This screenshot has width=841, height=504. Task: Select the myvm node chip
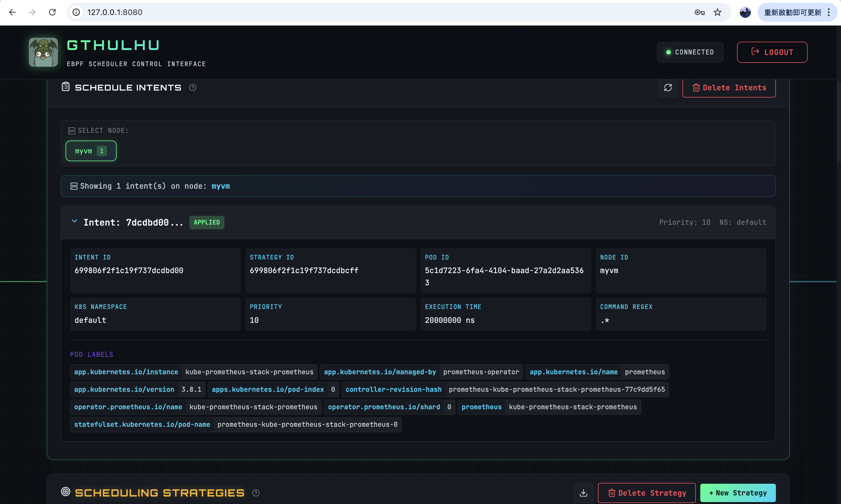click(x=91, y=151)
